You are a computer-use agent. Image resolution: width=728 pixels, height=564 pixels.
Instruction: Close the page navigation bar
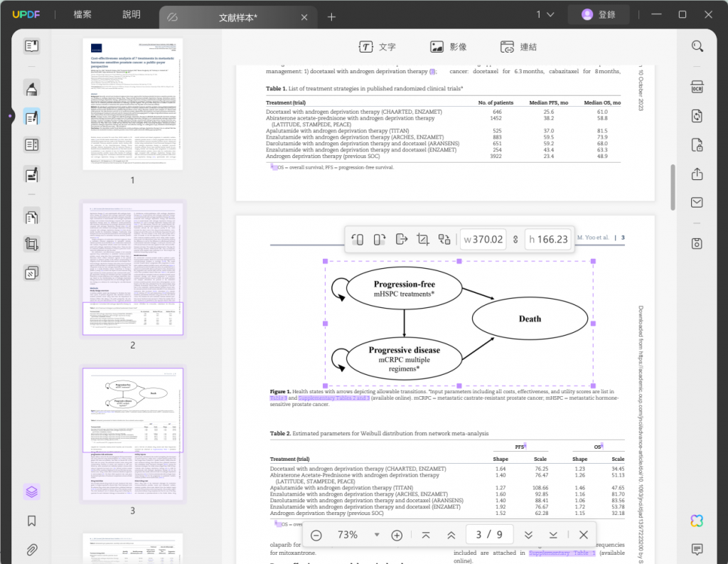coord(584,536)
